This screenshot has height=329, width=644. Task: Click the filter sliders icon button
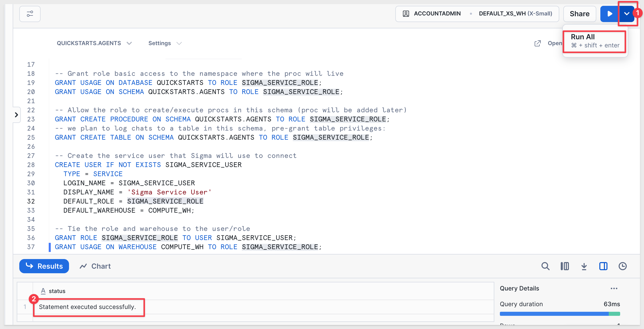click(x=30, y=14)
